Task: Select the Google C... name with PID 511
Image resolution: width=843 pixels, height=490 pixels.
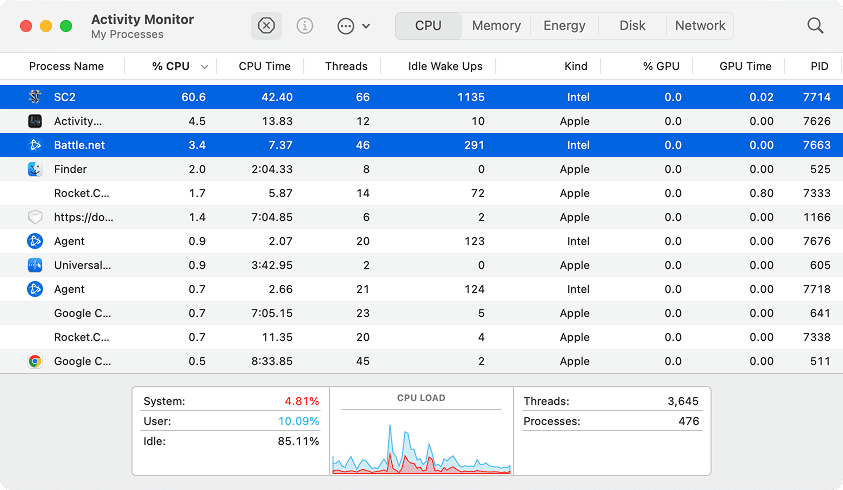Action: (82, 361)
